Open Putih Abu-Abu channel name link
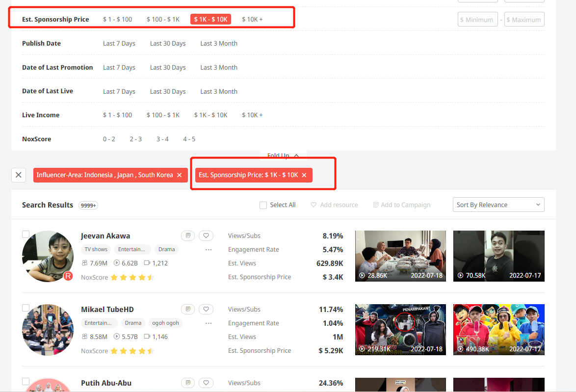The width and height of the screenshot is (576, 392). [x=106, y=383]
